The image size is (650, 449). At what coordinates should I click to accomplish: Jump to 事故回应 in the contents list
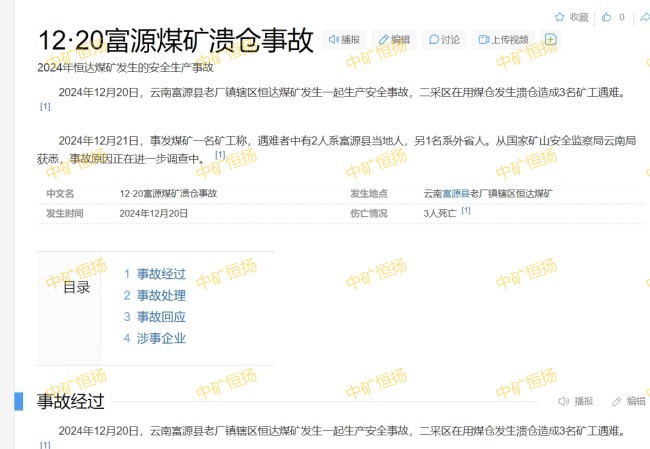161,316
